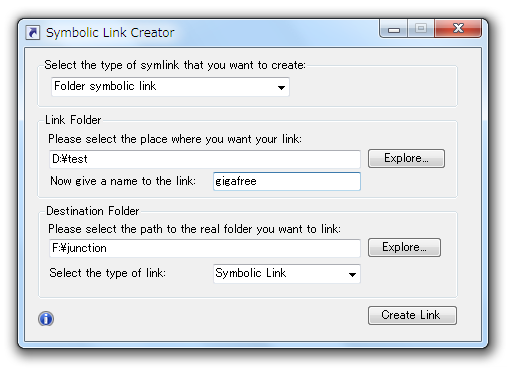Image resolution: width=510 pixels, height=370 pixels.
Task: Click the Create Link button
Action: click(412, 315)
